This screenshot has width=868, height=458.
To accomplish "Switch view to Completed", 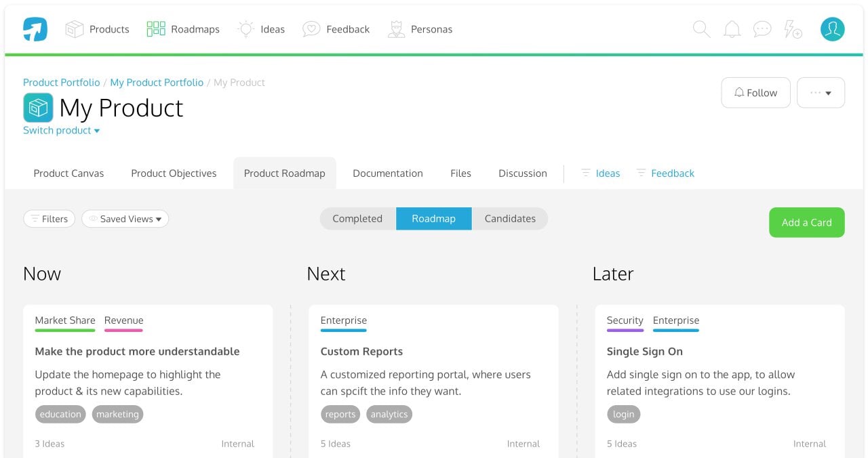I will (x=357, y=219).
